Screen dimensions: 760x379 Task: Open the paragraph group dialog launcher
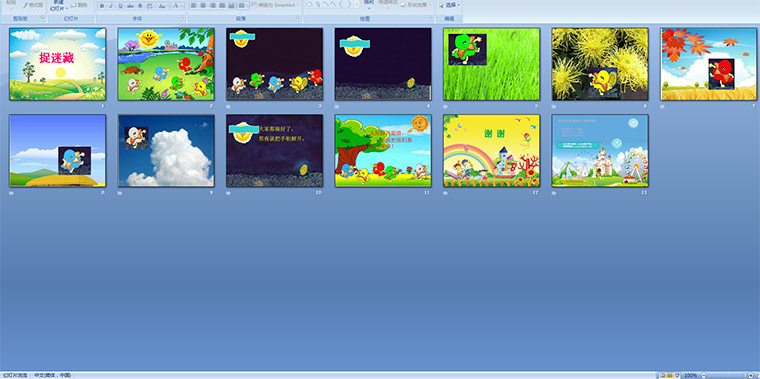click(x=298, y=18)
